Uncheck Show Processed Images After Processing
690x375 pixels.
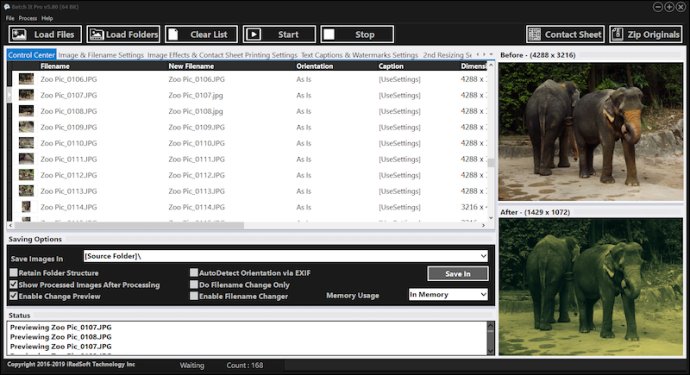pos(14,285)
